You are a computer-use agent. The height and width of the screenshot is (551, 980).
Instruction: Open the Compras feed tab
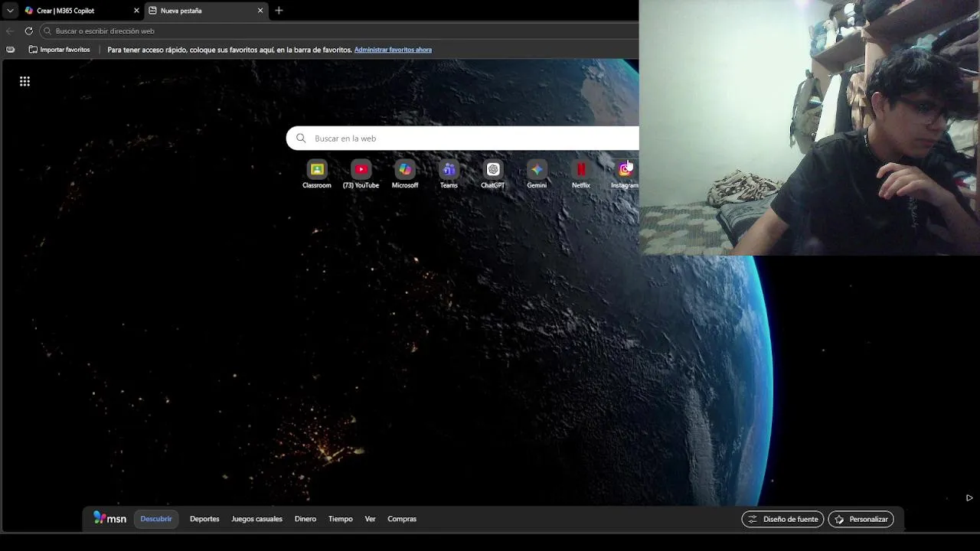pos(402,519)
